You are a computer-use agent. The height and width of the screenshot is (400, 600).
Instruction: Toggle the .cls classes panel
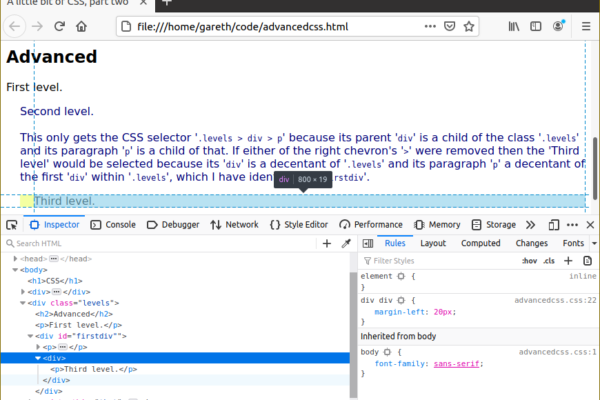click(x=549, y=261)
